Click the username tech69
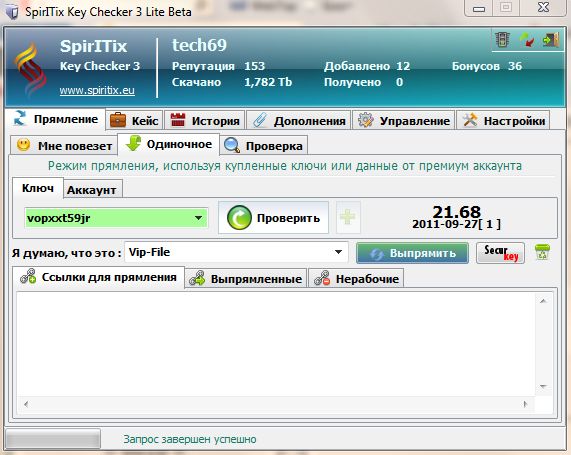 click(199, 46)
